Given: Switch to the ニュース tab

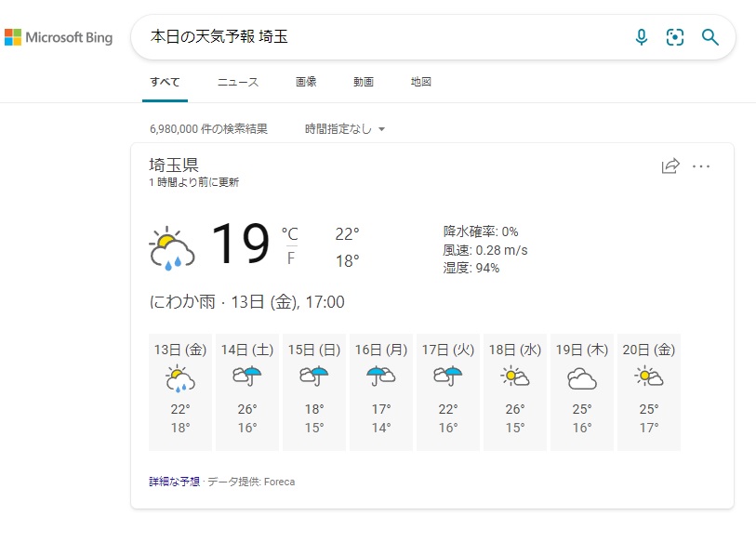Looking at the screenshot, I should [238, 82].
